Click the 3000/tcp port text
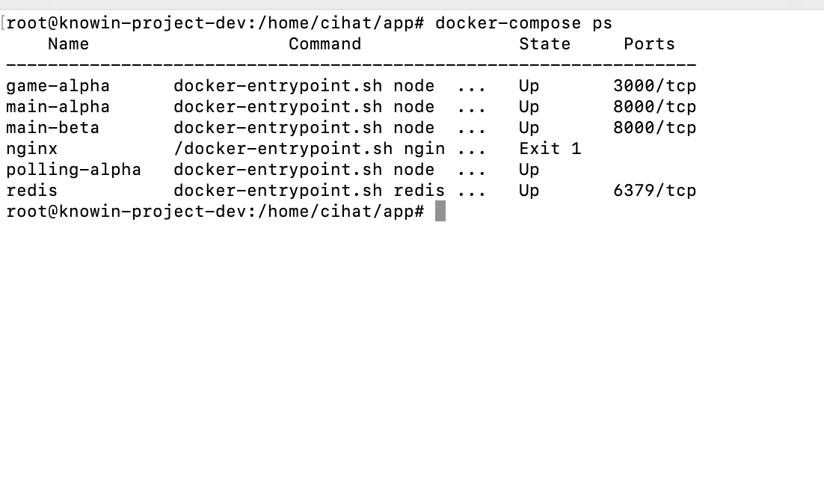Image resolution: width=824 pixels, height=504 pixels. pos(654,86)
